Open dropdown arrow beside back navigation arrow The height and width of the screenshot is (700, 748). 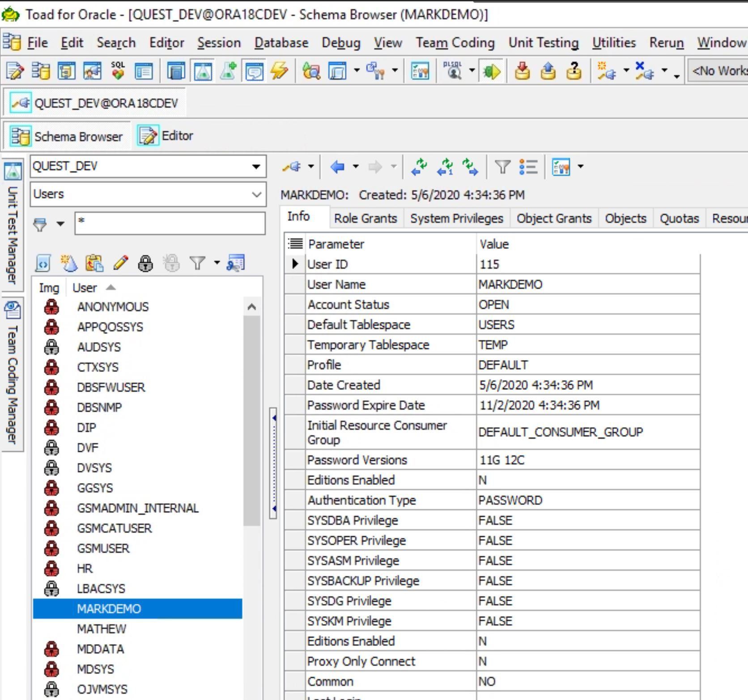356,167
